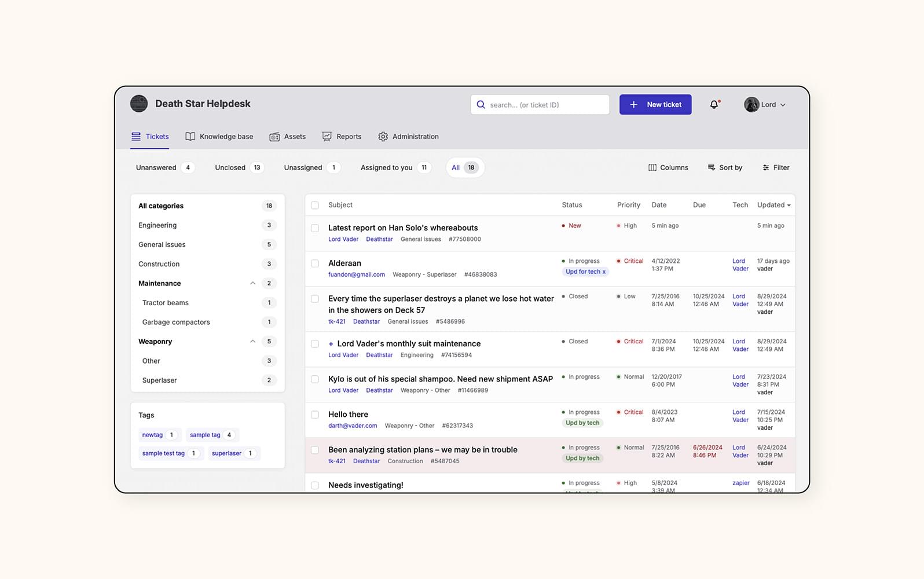Open the notifications bell

[714, 105]
